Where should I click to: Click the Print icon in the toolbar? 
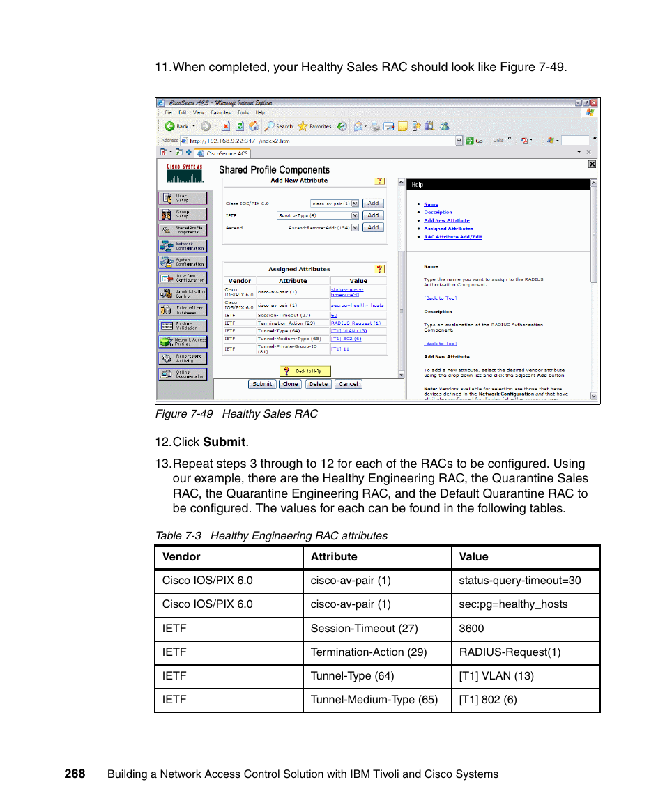tap(374, 126)
